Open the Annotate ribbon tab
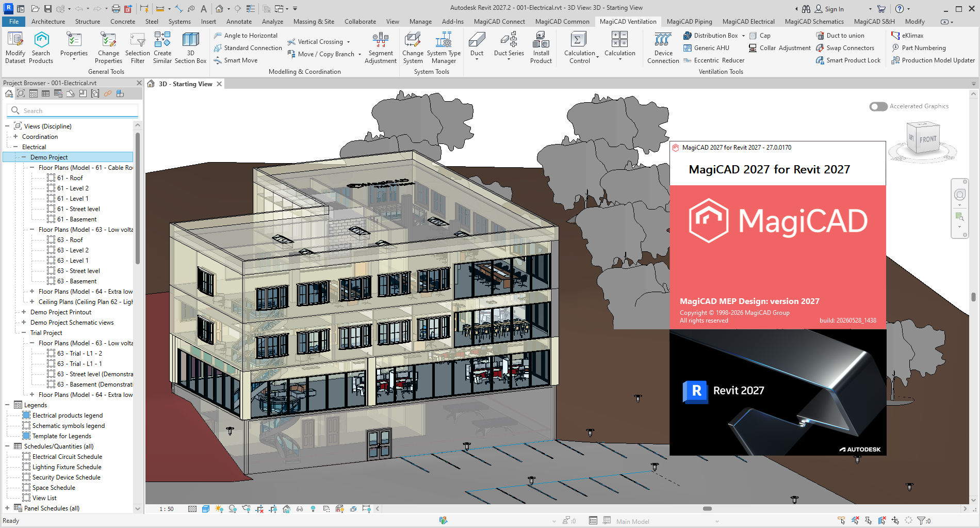The image size is (980, 528). coord(239,22)
